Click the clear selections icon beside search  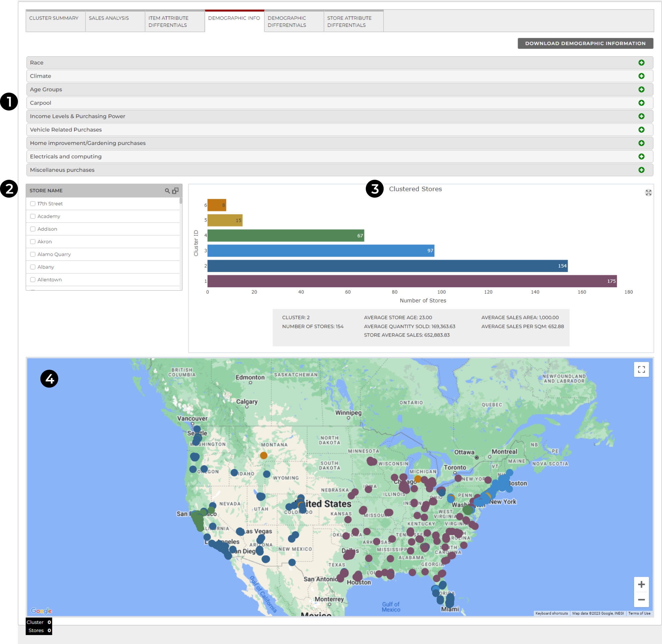pyautogui.click(x=175, y=191)
